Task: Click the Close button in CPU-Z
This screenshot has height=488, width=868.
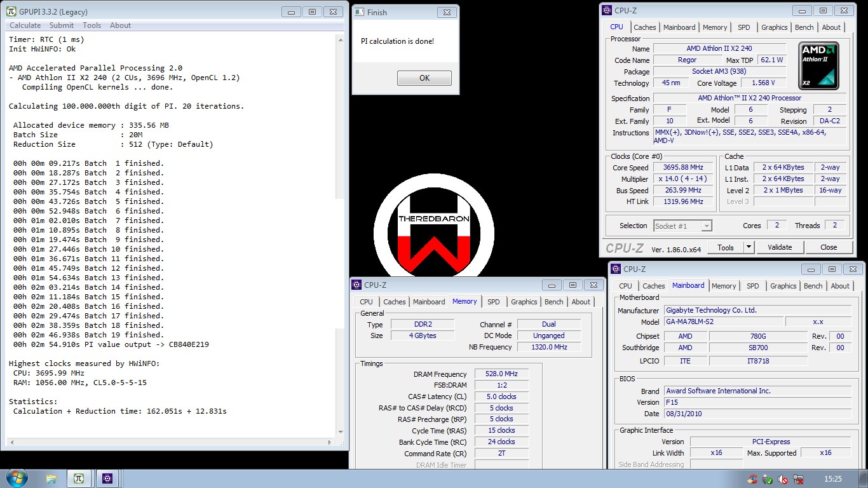Action: tap(829, 247)
